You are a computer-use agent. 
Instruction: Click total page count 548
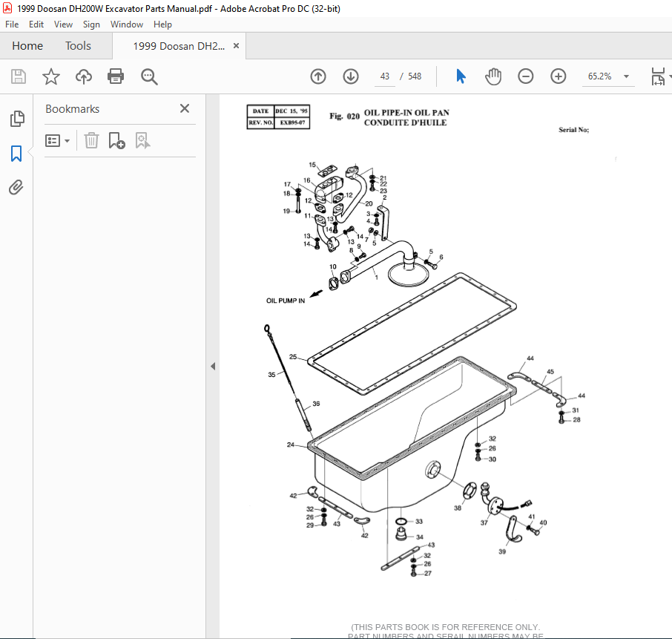point(415,76)
